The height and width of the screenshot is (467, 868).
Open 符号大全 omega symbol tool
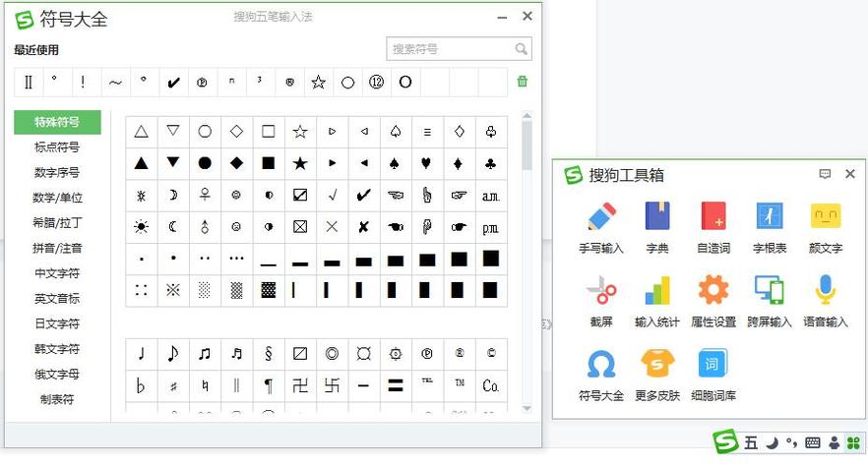point(601,376)
